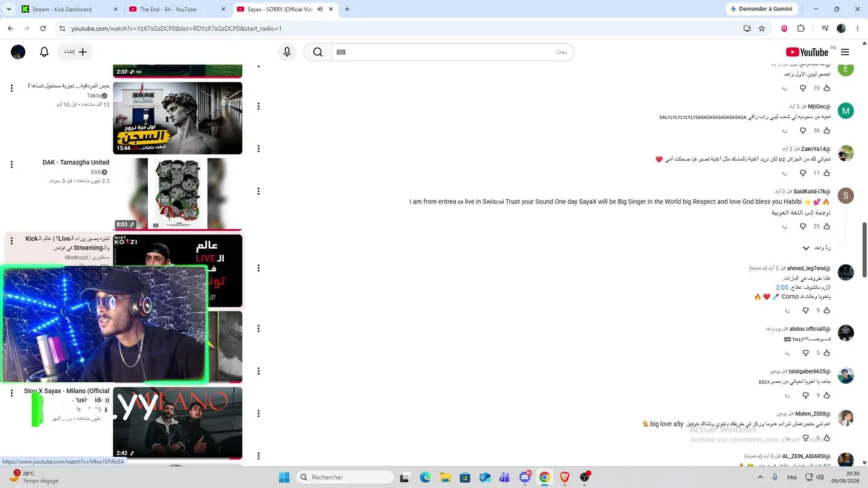Open the red shield extension icon

pos(785,28)
